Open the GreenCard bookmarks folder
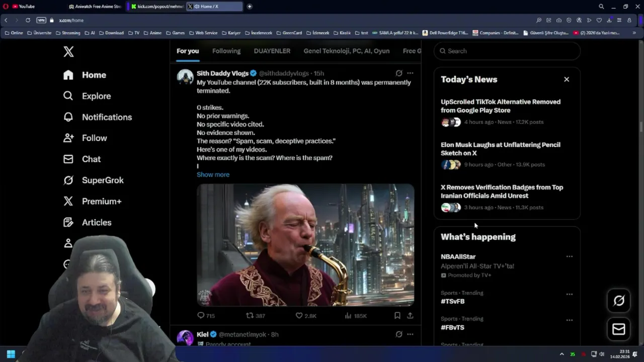Image resolution: width=644 pixels, height=362 pixels. 289,33
